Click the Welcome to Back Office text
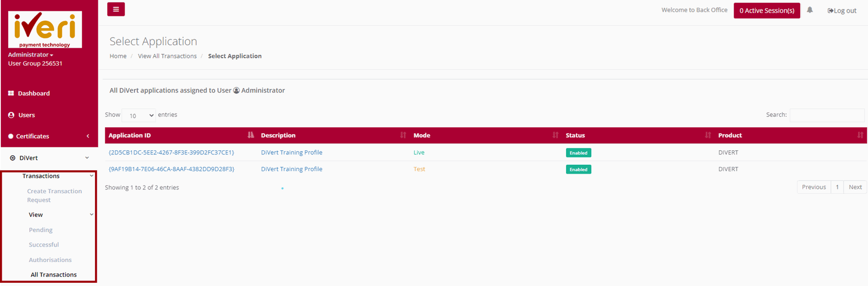The height and width of the screenshot is (286, 868). click(694, 10)
